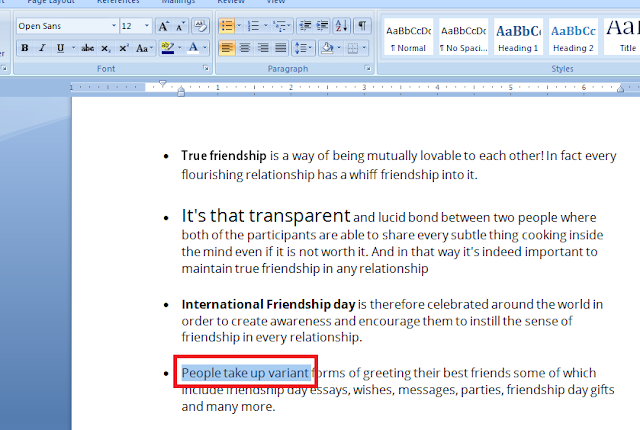Apply the Normal style
640x430 pixels.
coord(409,37)
